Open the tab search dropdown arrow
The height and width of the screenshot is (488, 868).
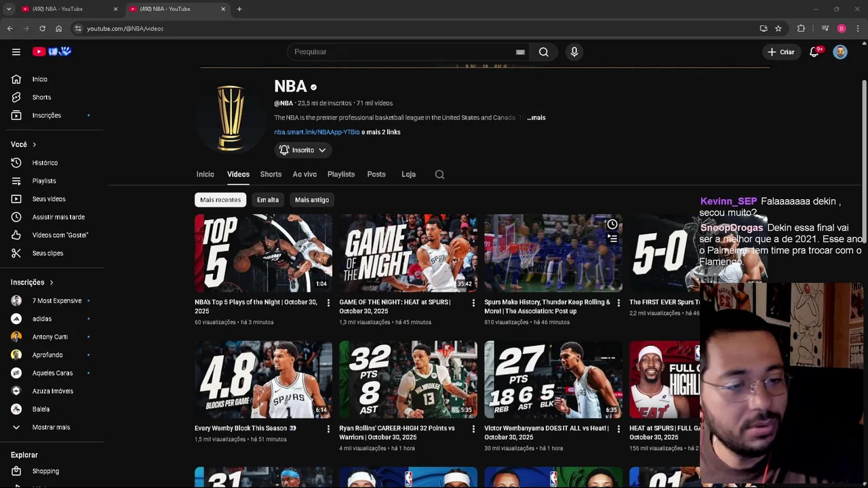pyautogui.click(x=9, y=9)
